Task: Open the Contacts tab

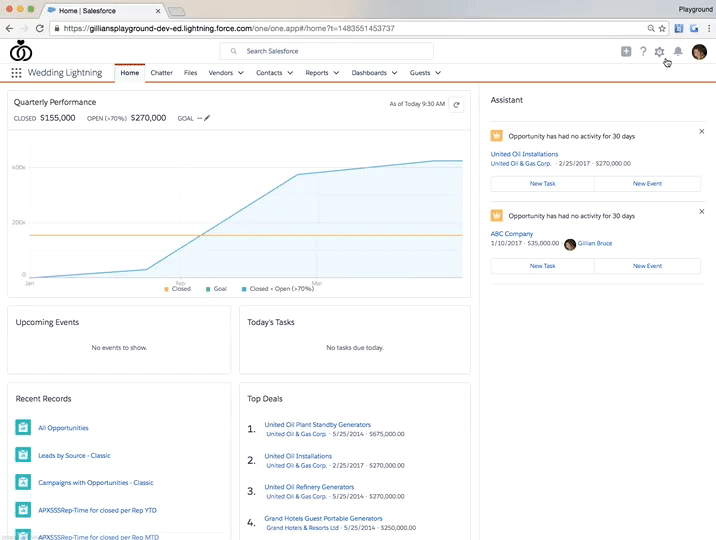Action: click(269, 73)
